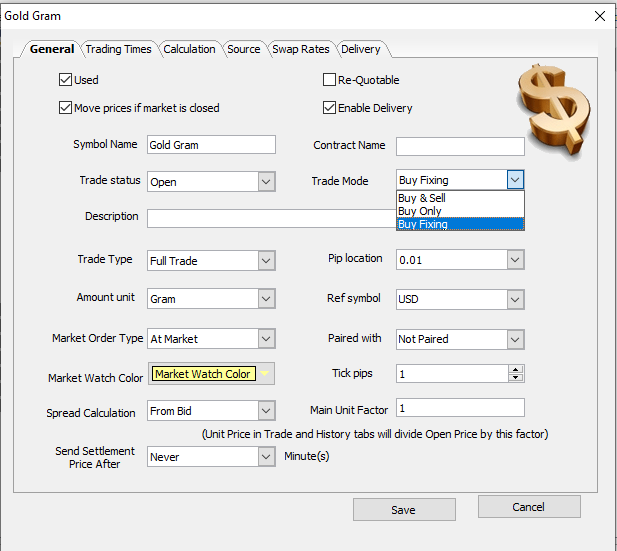Pick the yellow Market Watch Color swatch
Viewport: 617px width, 551px height.
(204, 374)
